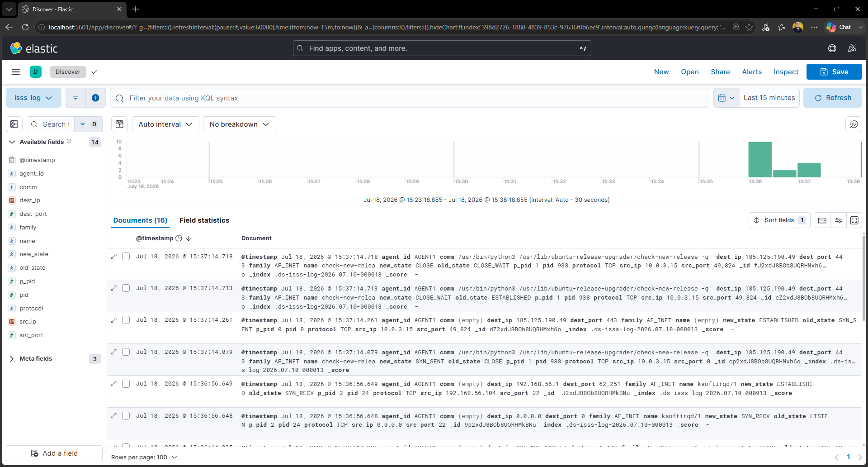Select the dest_ip field in sidebar
This screenshot has width=868, height=467.
(x=30, y=200)
